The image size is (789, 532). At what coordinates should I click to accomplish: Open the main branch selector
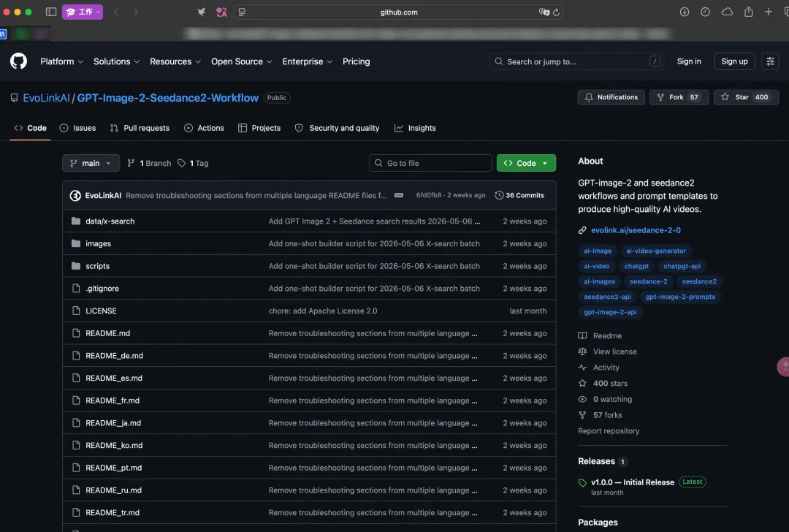coord(91,163)
